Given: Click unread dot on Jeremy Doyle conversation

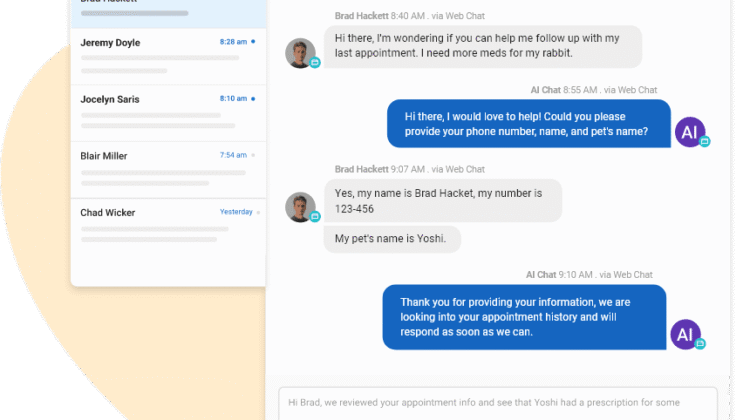Looking at the screenshot, I should pos(253,42).
